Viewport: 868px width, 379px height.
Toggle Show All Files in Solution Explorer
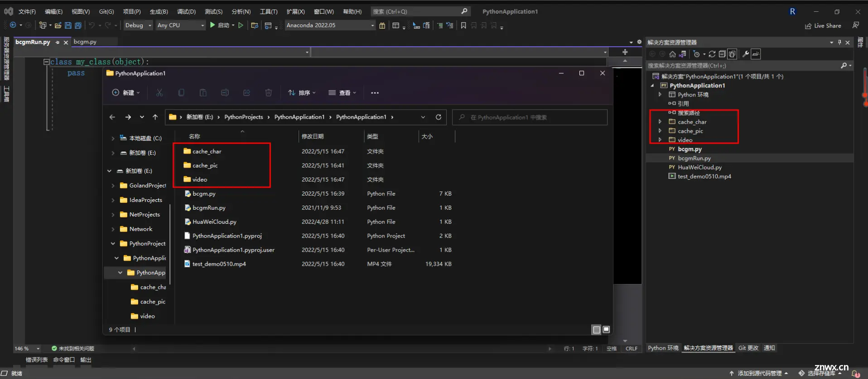[x=732, y=54]
